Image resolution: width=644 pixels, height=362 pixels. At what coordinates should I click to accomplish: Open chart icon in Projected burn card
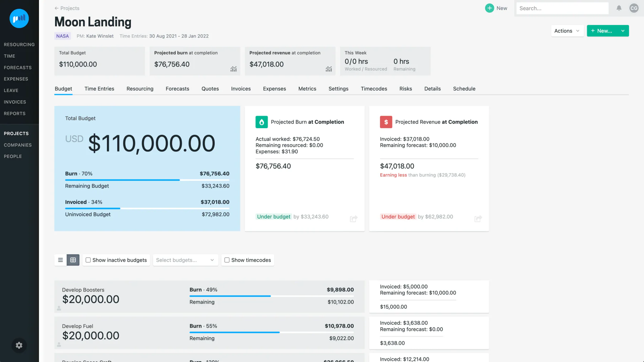click(x=234, y=69)
